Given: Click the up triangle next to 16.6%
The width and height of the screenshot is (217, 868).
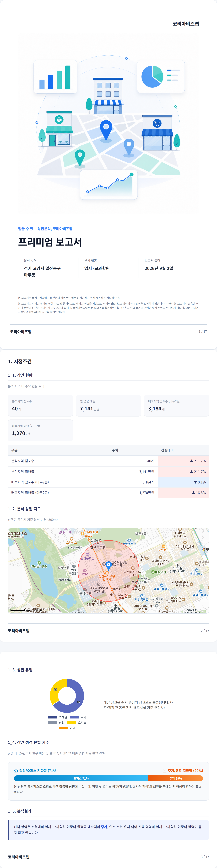Looking at the screenshot, I should tap(193, 493).
